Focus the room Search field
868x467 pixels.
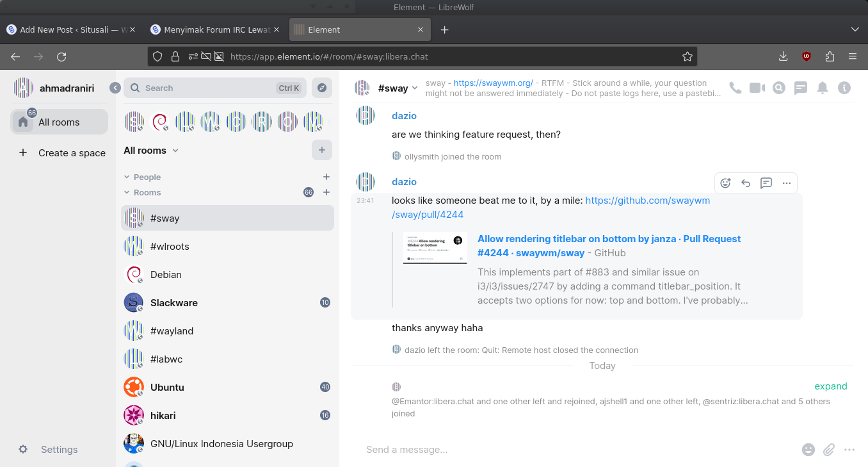[x=215, y=88]
